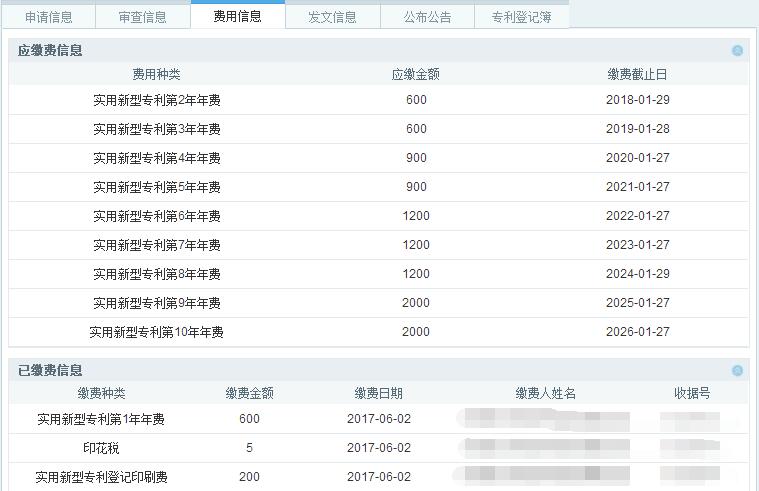759x491 pixels.
Task: Switch to the 申请信息 tab
Action: [x=49, y=17]
